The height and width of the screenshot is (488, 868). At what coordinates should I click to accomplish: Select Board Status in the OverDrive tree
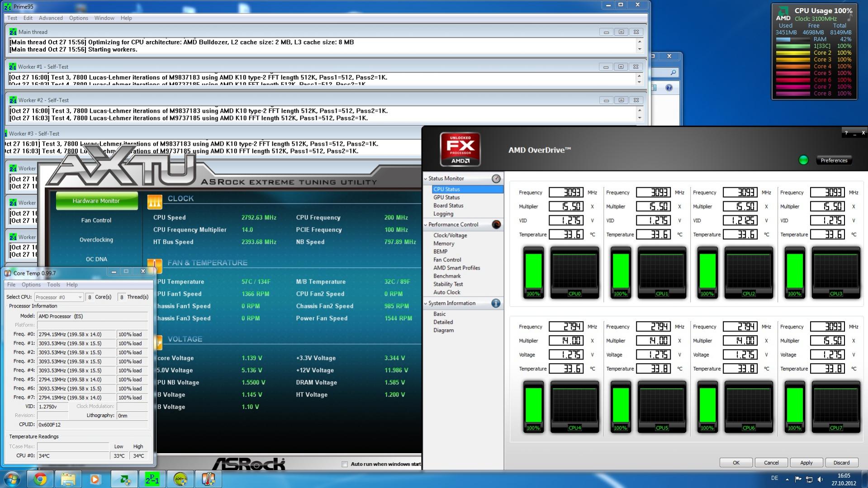click(448, 206)
